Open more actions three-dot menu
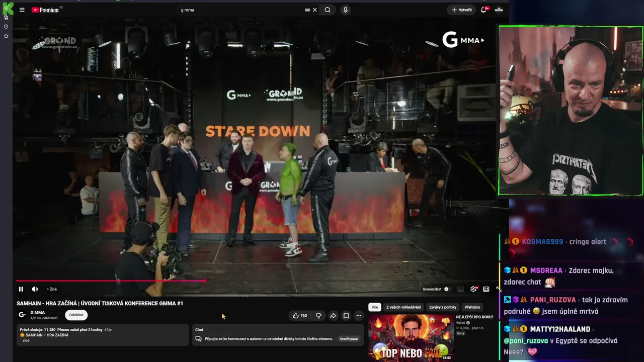 pos(359,316)
